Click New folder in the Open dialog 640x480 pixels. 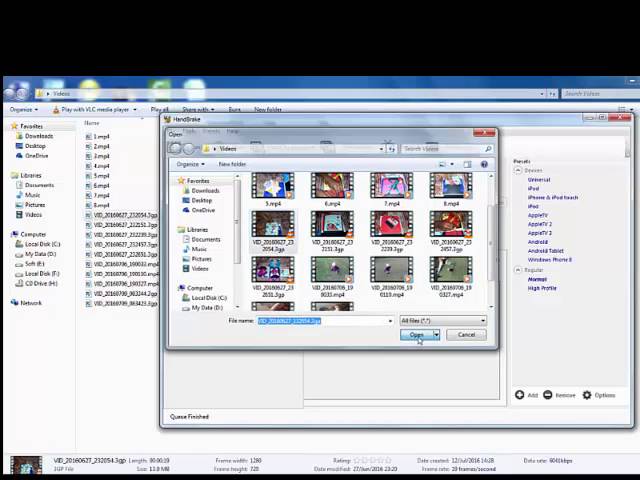click(232, 164)
